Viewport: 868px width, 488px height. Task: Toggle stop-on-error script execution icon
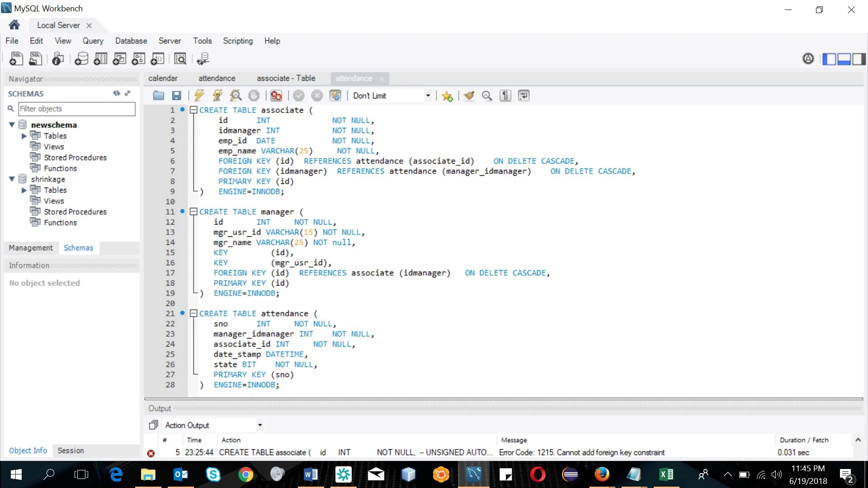(276, 95)
